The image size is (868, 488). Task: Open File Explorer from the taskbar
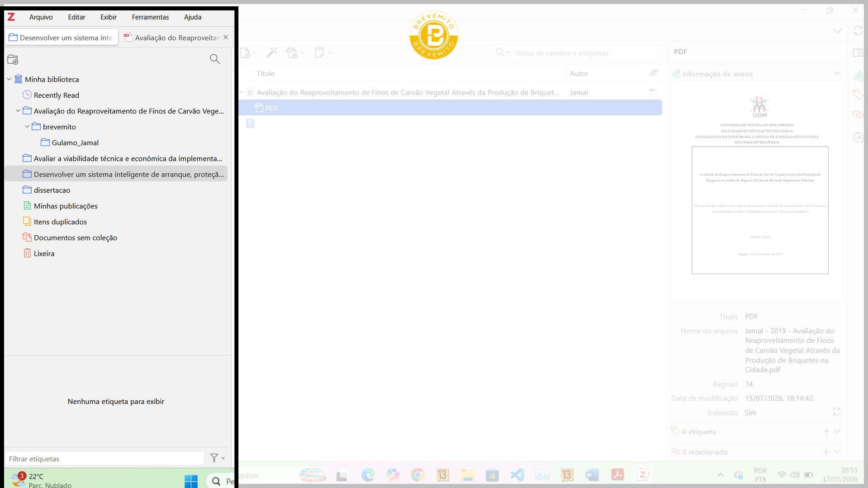(x=467, y=475)
